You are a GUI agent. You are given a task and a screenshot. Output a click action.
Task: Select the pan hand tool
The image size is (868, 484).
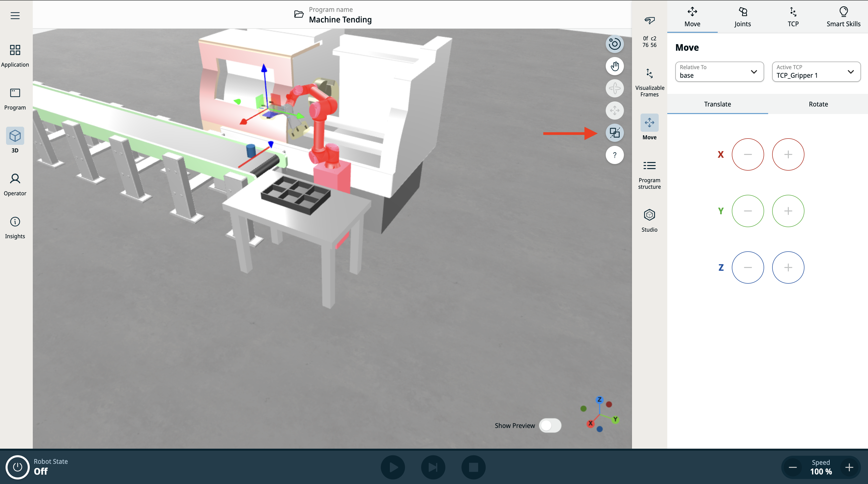(x=614, y=66)
